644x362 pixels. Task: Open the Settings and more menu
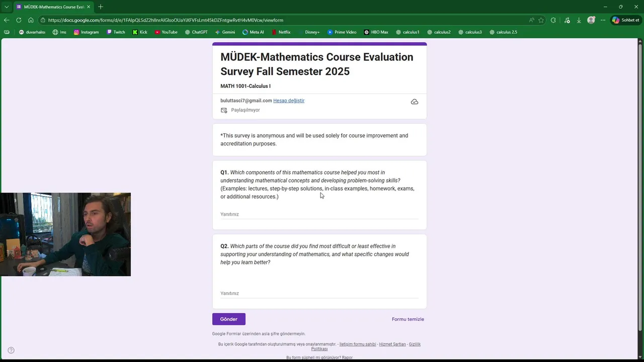point(603,20)
